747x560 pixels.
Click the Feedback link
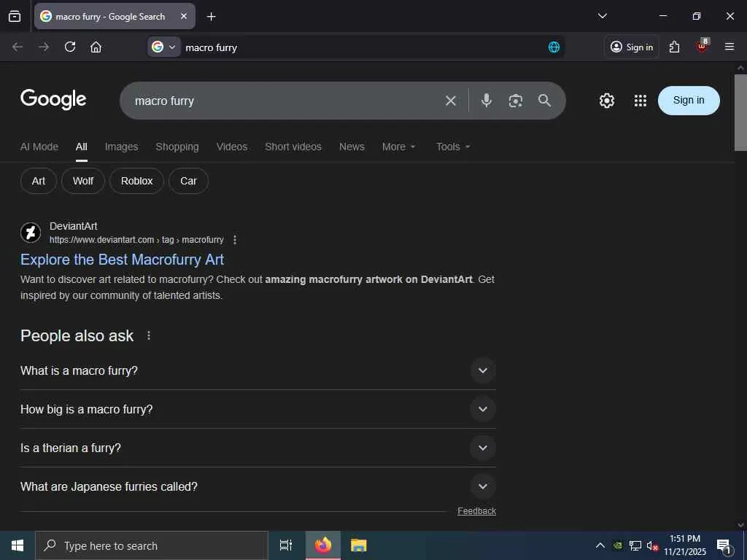[x=476, y=511]
